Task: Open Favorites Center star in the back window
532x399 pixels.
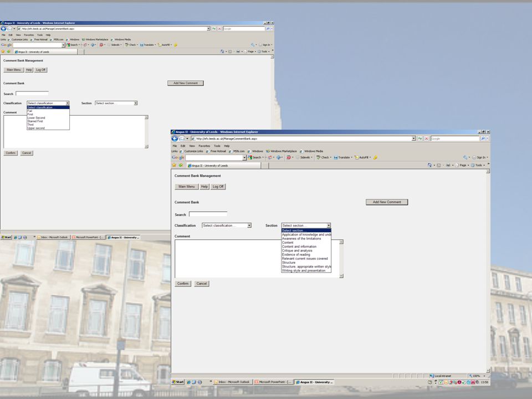Action: 3,52
